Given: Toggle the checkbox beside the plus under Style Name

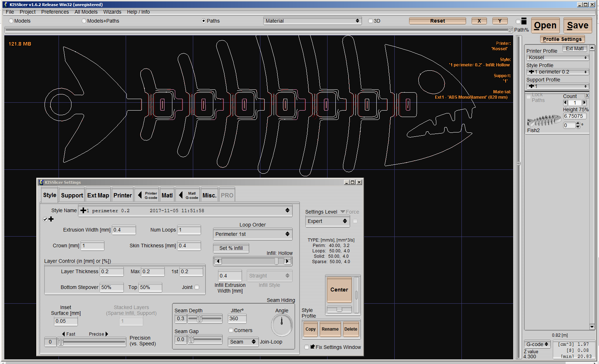Looking at the screenshot, I should click(45, 219).
